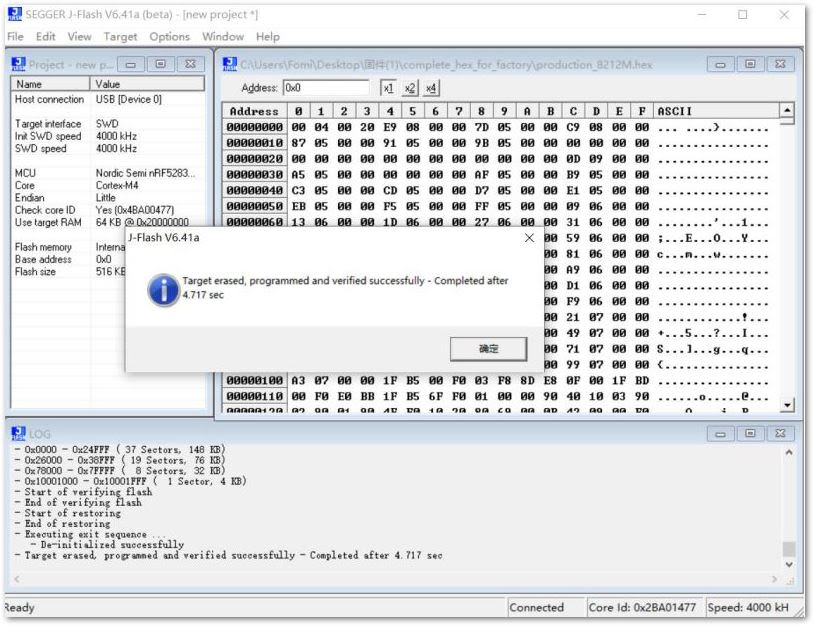The height and width of the screenshot is (626, 814).
Task: Select the Check core ID row
Action: point(107,210)
